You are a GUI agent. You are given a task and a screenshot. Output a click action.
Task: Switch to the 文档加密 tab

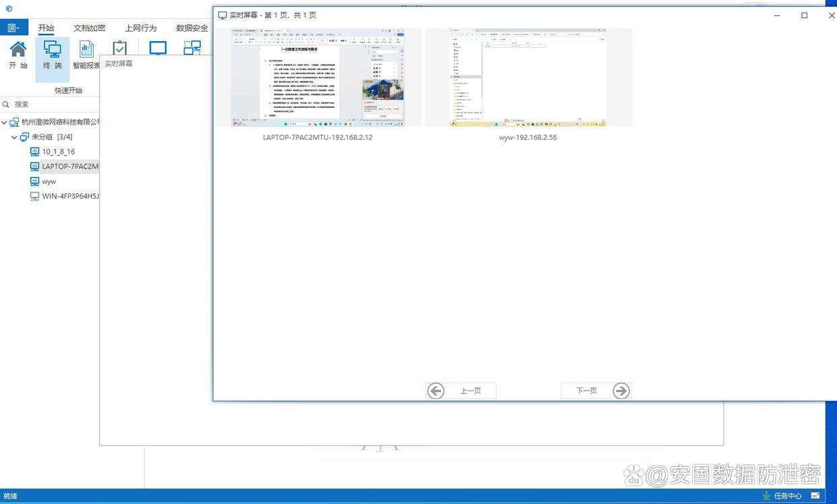click(89, 28)
